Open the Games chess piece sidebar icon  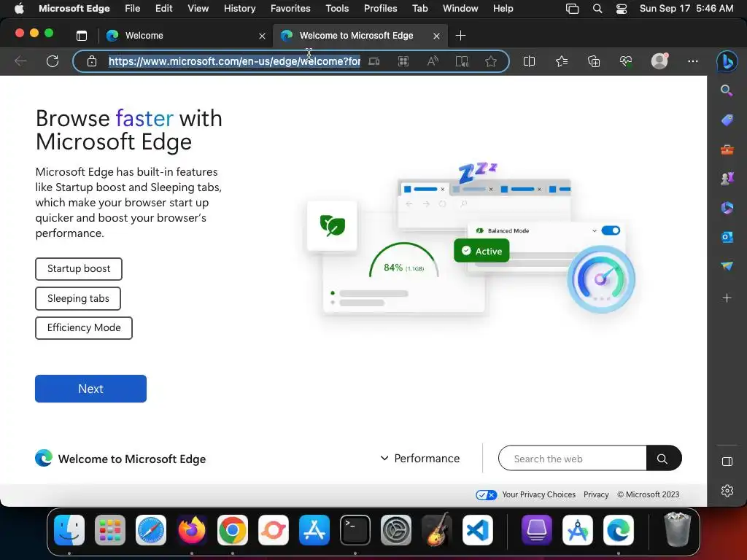(727, 179)
